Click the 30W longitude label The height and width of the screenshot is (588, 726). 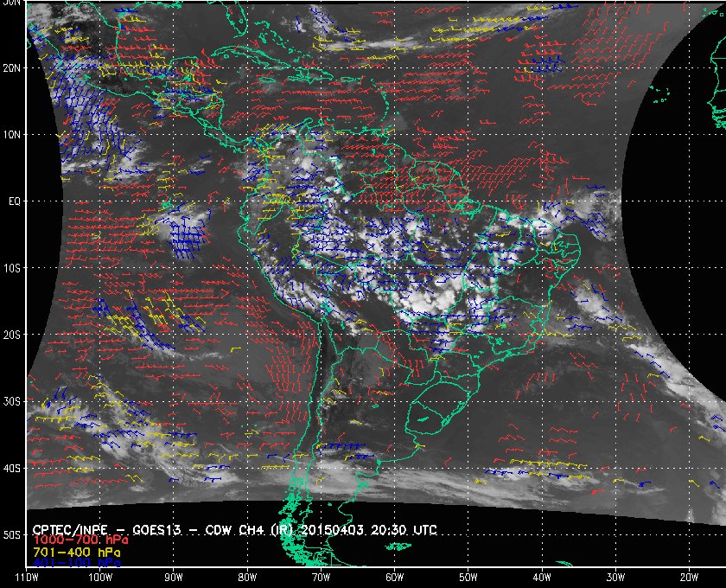tap(615, 578)
